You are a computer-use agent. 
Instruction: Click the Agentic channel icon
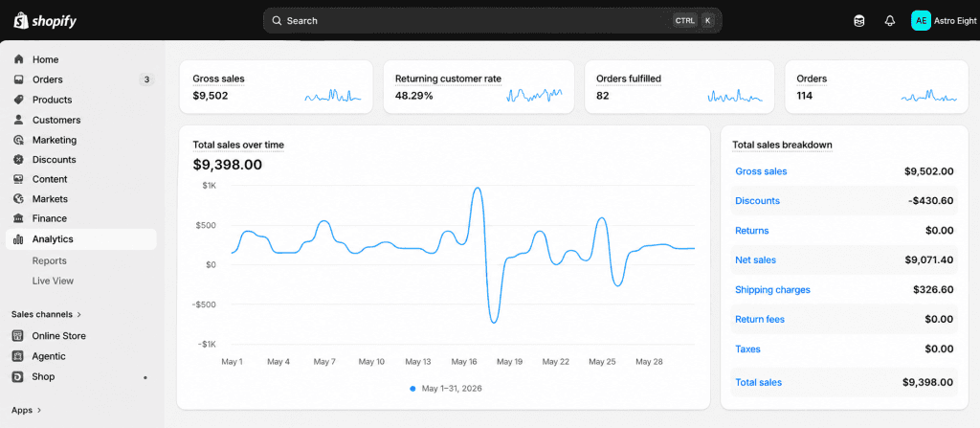(18, 356)
